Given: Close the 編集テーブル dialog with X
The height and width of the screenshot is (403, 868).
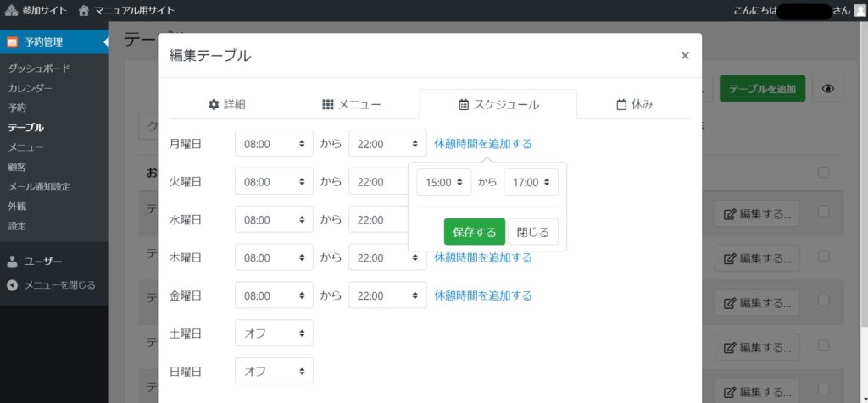Looking at the screenshot, I should pos(685,56).
